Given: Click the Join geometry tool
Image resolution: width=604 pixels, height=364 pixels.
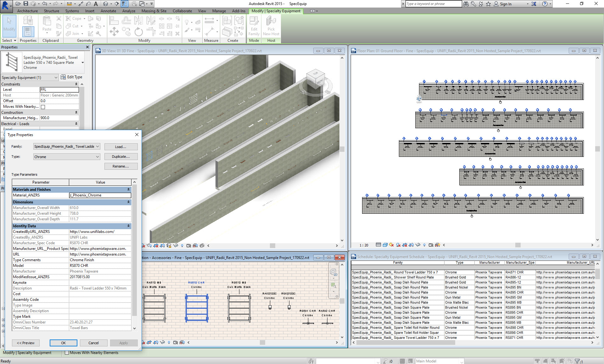Looking at the screenshot, I should 74,34.
